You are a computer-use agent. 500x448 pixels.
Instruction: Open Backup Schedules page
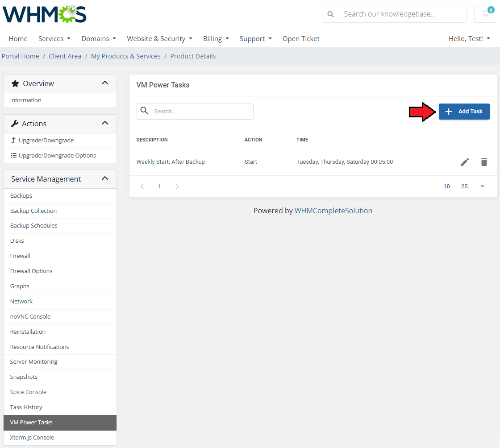(60, 226)
